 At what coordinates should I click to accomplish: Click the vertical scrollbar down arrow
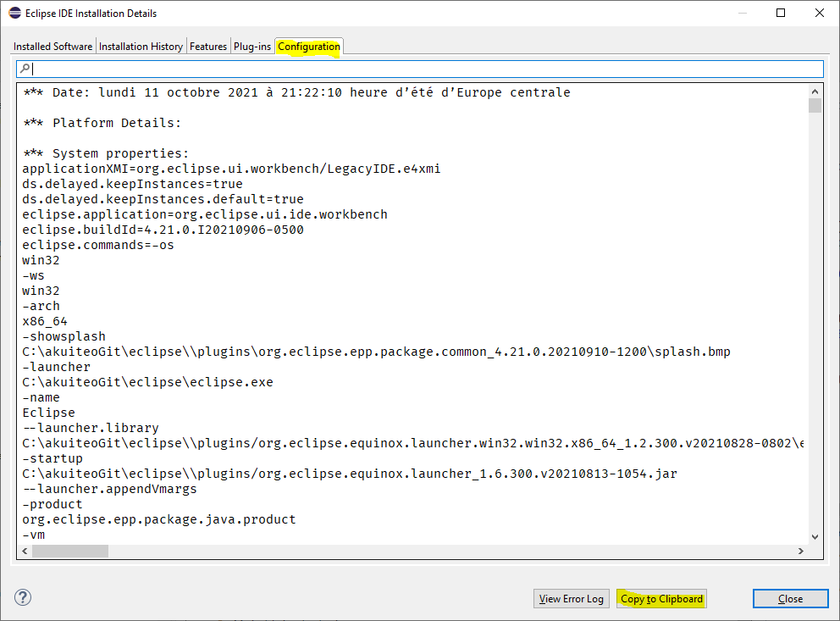point(815,536)
